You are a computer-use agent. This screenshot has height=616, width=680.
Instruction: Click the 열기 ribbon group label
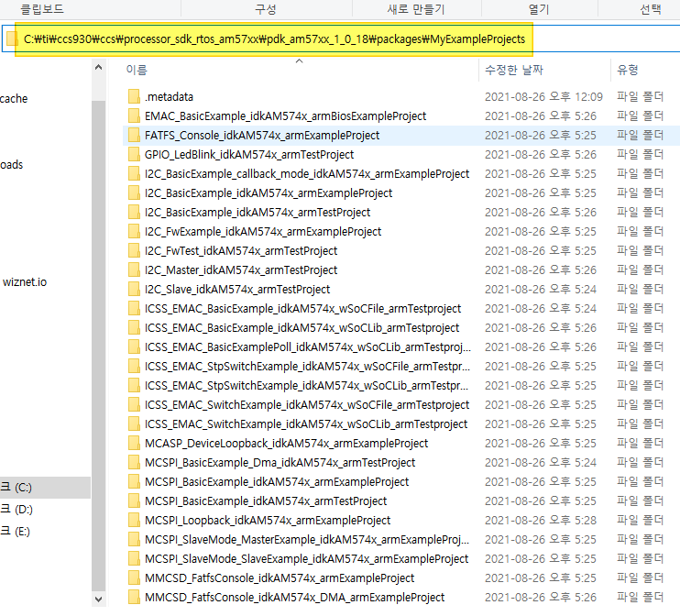(539, 9)
